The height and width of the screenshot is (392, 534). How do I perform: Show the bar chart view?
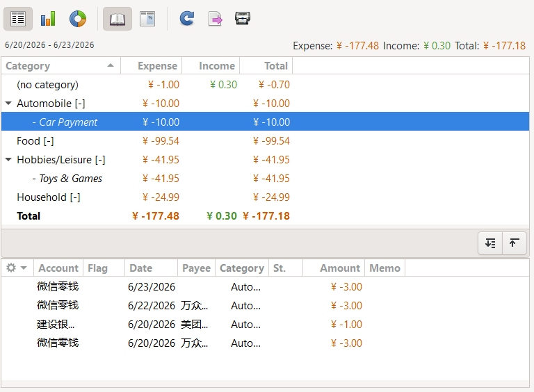pyautogui.click(x=48, y=19)
